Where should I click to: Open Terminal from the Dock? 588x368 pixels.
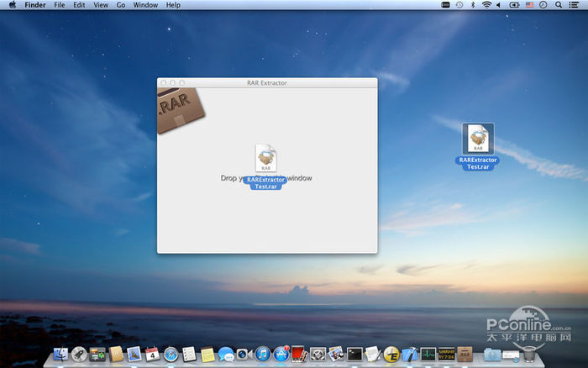(354, 355)
